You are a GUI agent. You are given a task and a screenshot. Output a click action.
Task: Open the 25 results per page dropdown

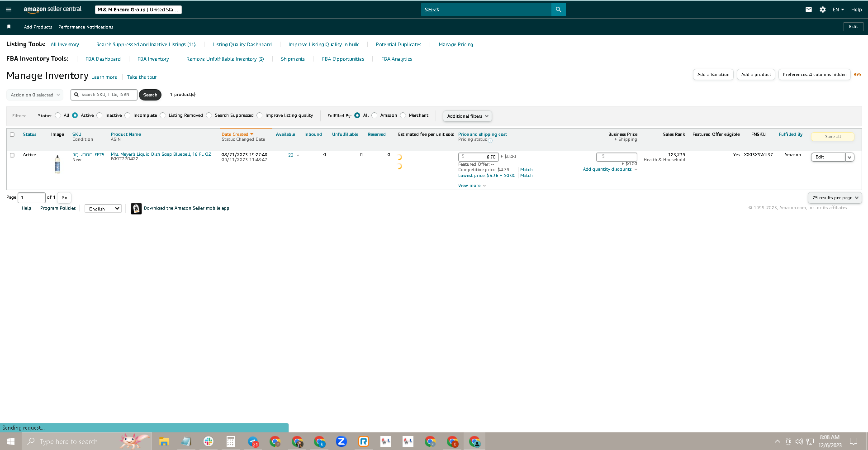point(835,198)
